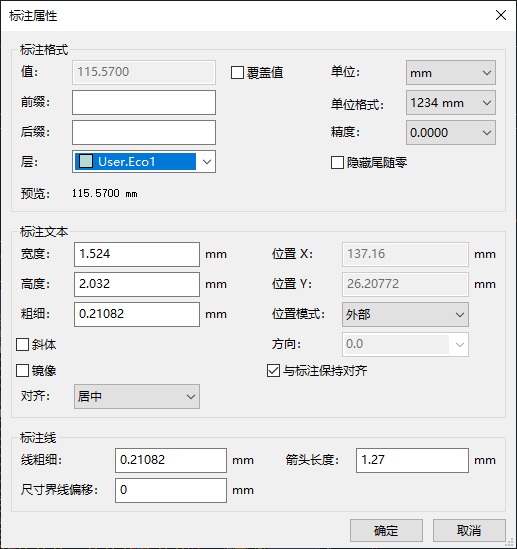Click the 确定 button

point(386,531)
